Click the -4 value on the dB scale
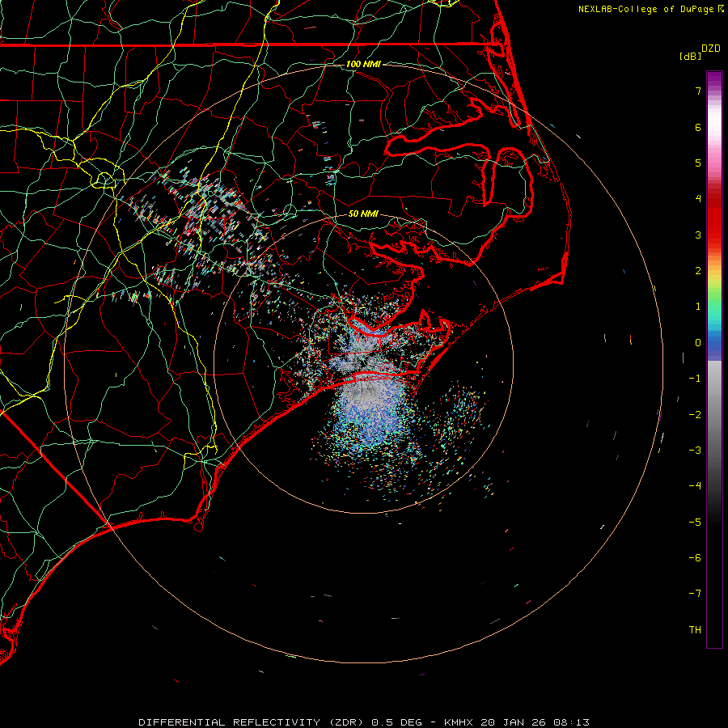Screen dimensions: 728x728 (695, 486)
